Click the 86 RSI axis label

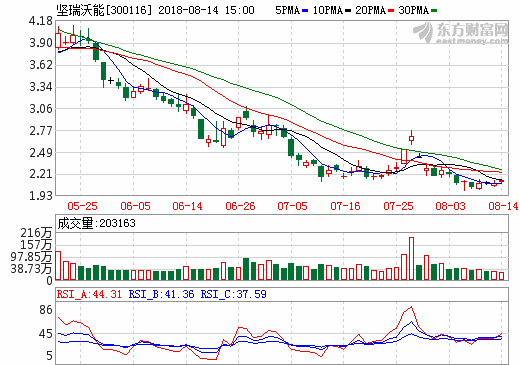[46, 310]
